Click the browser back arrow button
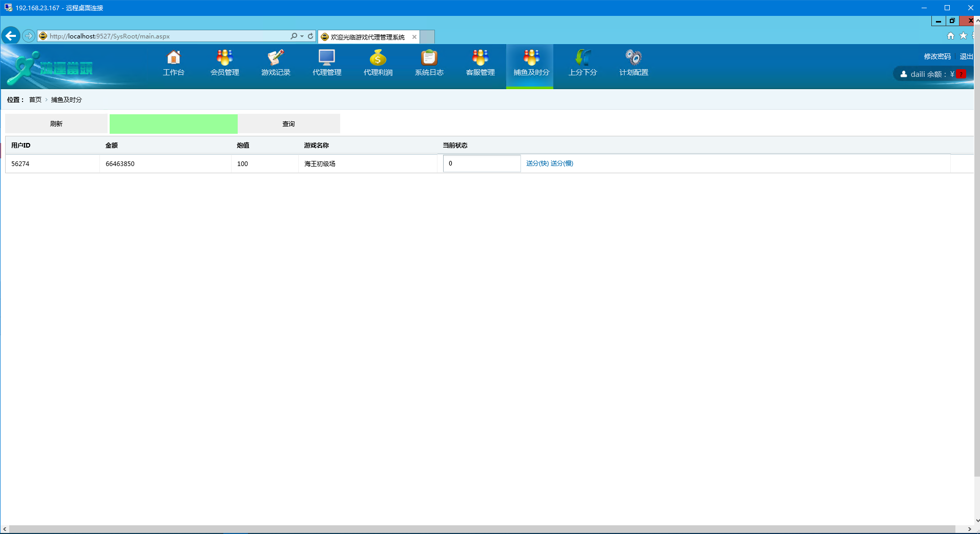This screenshot has width=980, height=534. tap(11, 36)
